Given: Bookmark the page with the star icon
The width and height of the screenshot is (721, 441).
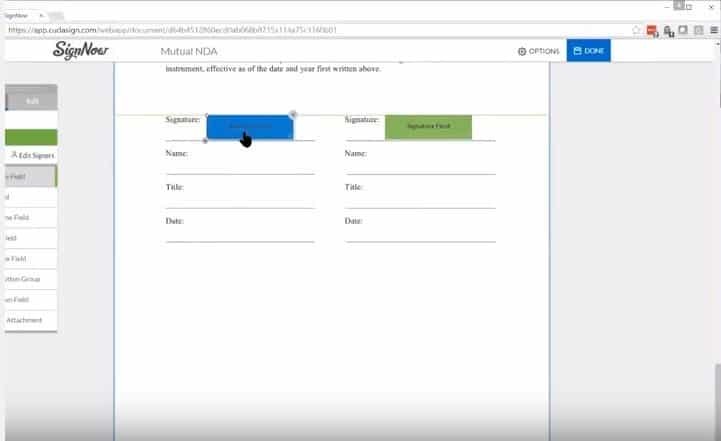Looking at the screenshot, I should coord(636,30).
